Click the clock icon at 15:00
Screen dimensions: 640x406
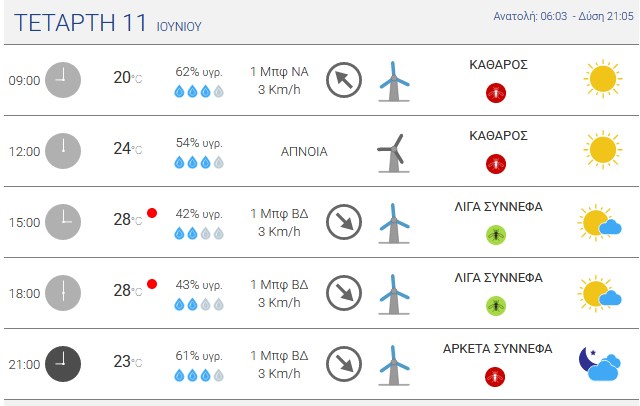tap(63, 222)
